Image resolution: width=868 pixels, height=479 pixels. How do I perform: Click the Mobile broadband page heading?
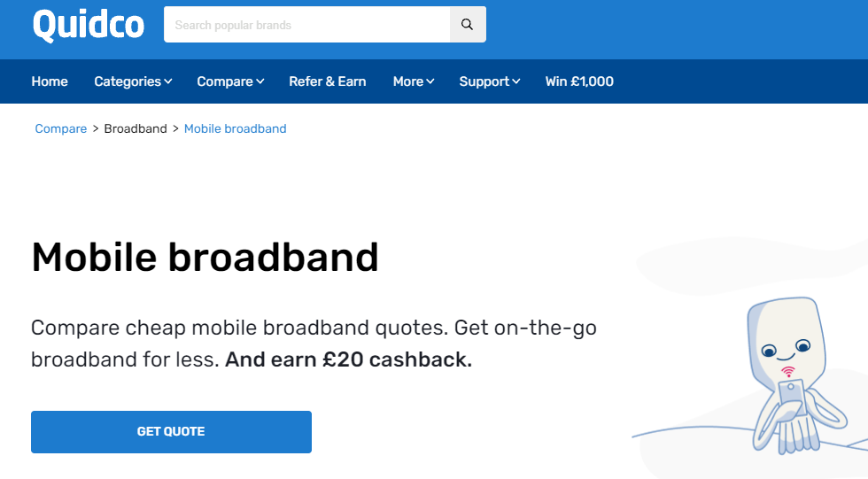pyautogui.click(x=205, y=257)
